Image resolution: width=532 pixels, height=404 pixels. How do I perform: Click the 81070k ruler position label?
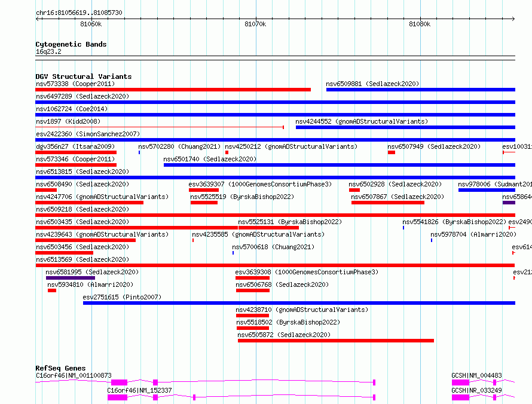(x=255, y=24)
